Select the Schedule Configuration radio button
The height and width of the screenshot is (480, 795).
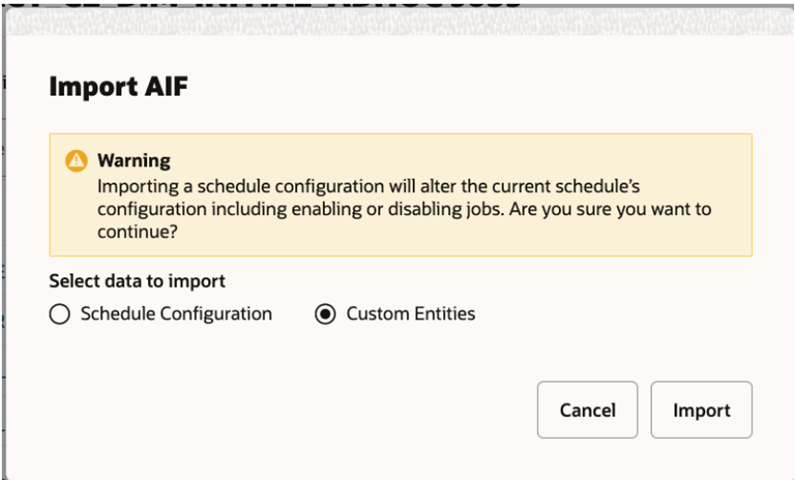[x=60, y=314]
